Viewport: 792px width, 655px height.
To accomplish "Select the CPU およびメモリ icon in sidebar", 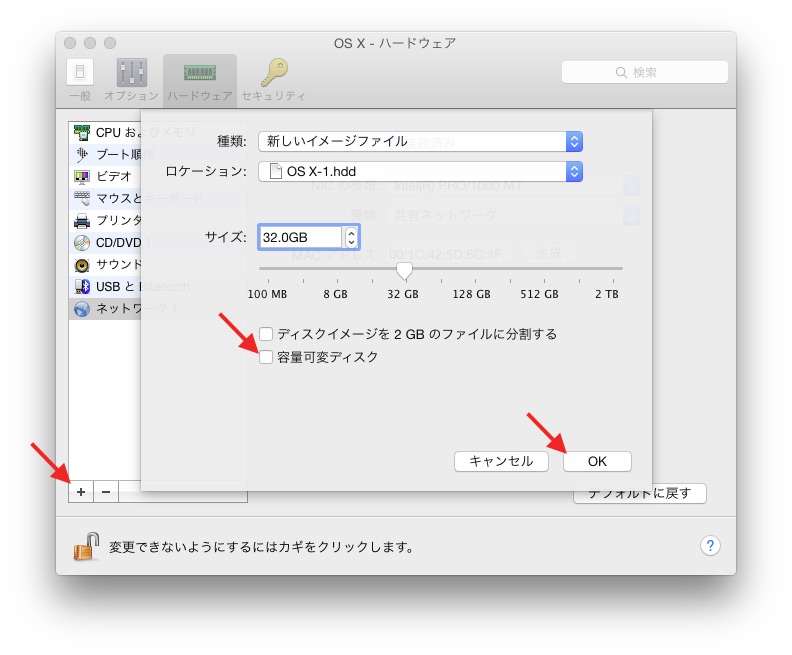I will (82, 132).
